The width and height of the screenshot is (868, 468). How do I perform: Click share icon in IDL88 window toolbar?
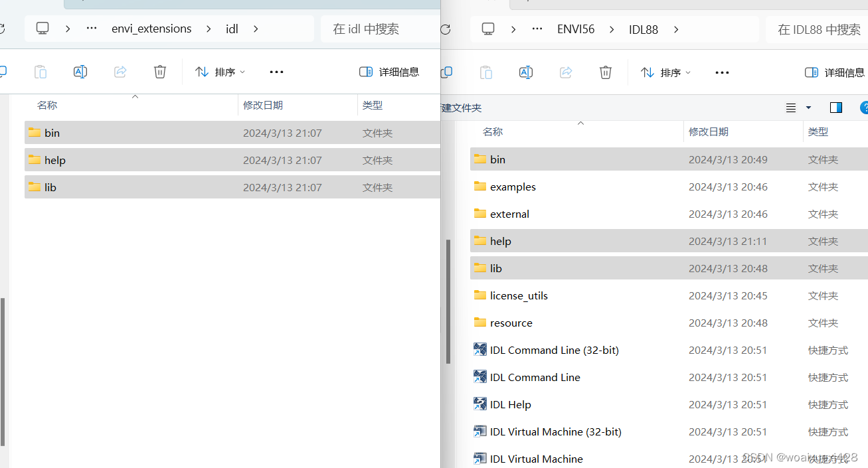pyautogui.click(x=566, y=72)
